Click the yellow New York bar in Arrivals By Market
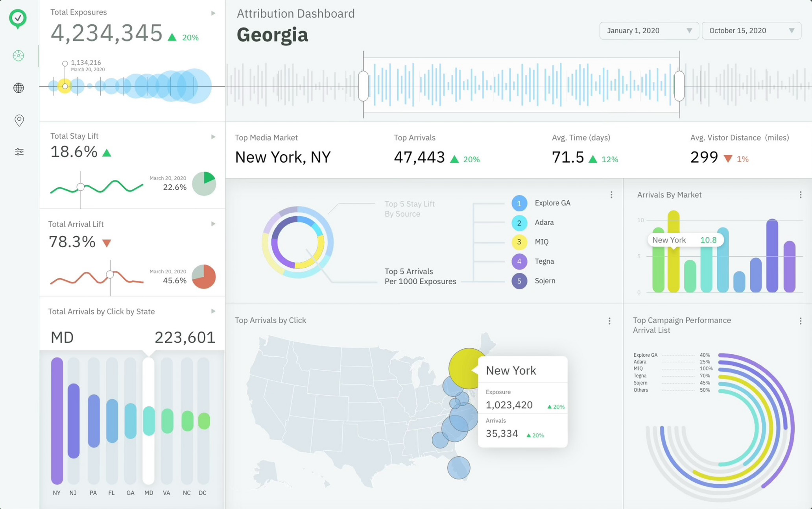The height and width of the screenshot is (509, 812). (674, 252)
